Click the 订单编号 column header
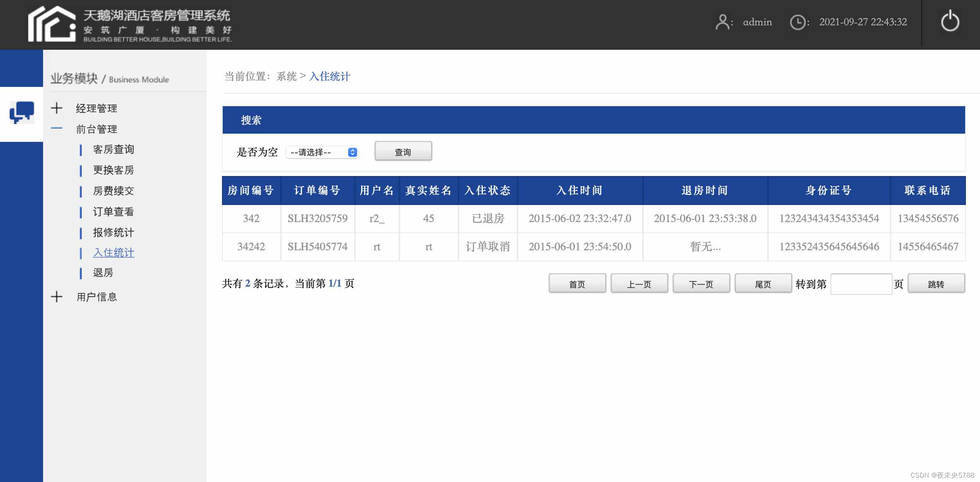The image size is (980, 482). (x=317, y=190)
